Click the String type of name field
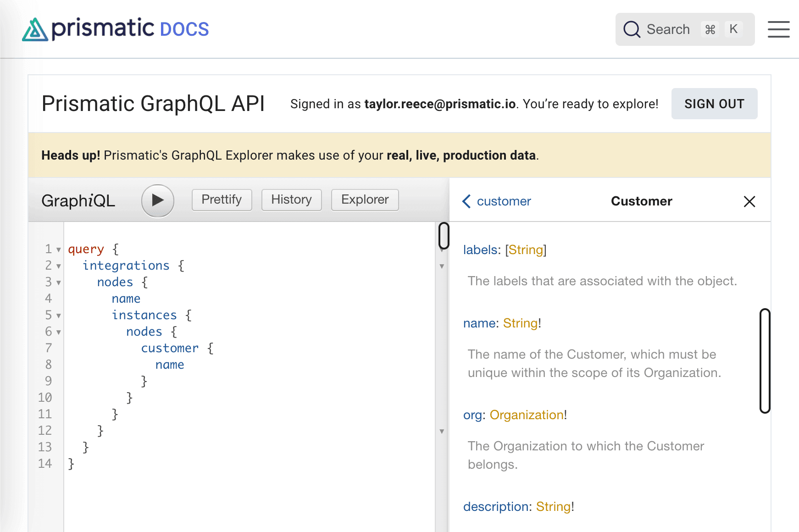 pos(520,323)
